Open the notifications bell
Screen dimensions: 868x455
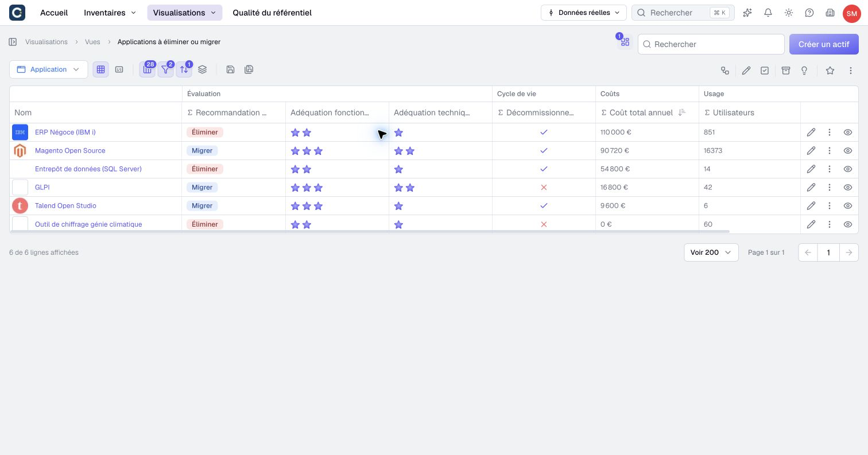click(x=768, y=13)
